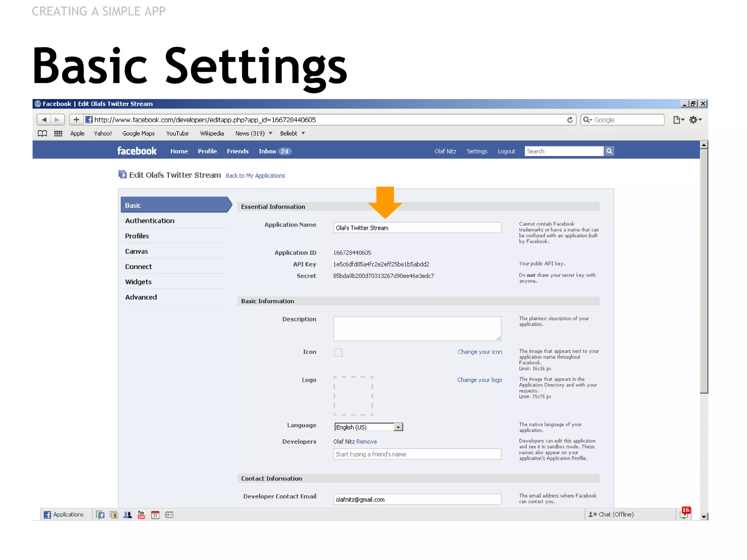The image size is (747, 560).
Task: Switch to the Advanced tab
Action: 174,297
